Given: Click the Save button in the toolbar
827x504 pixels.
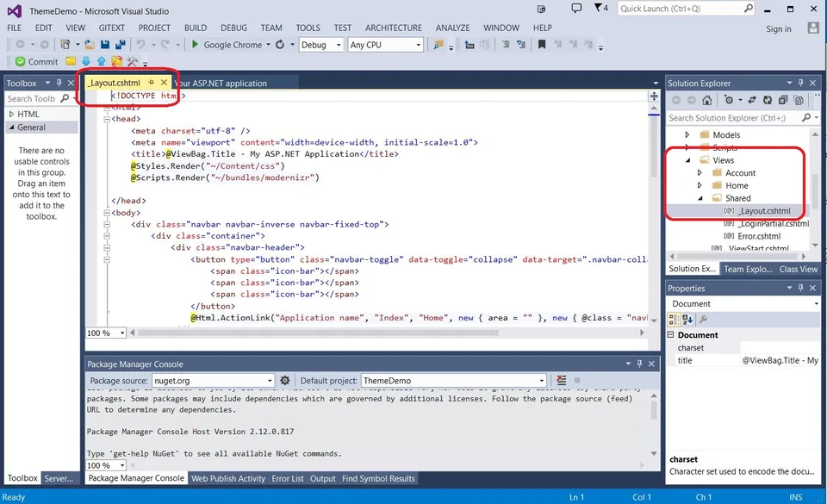Looking at the screenshot, I should (x=105, y=45).
